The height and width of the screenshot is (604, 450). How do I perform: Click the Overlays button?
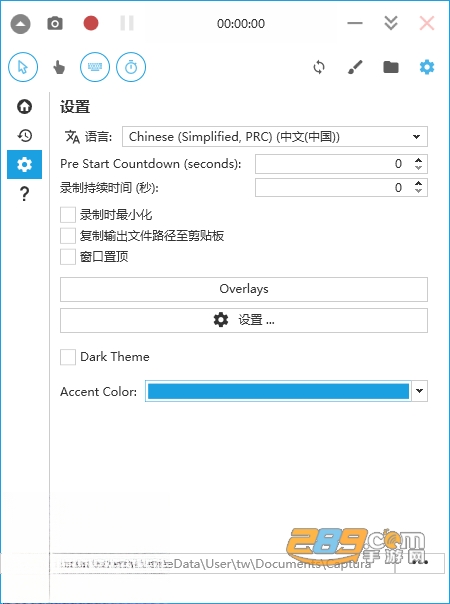click(x=244, y=289)
